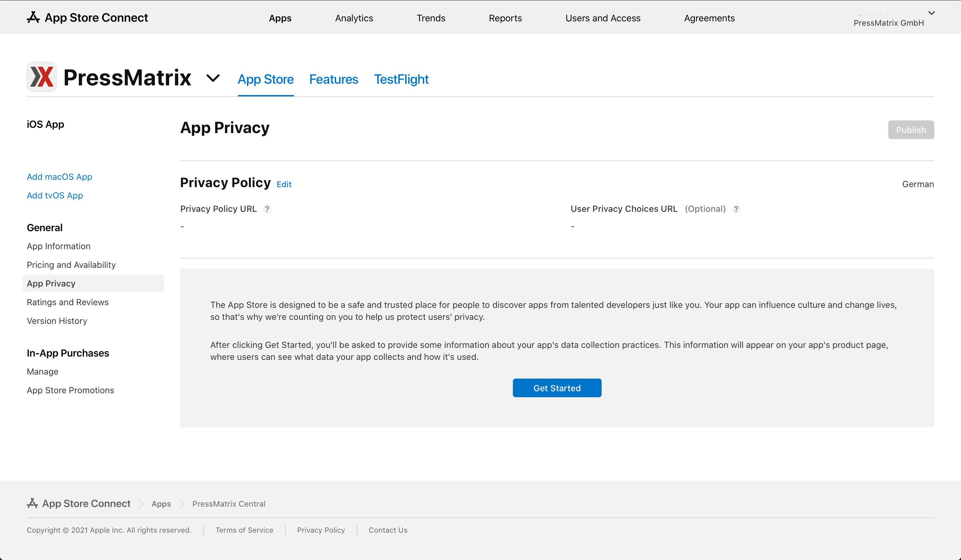Viewport: 961px width, 560px height.
Task: Click PressMatrix Central in footer breadcrumb
Action: pyautogui.click(x=229, y=504)
